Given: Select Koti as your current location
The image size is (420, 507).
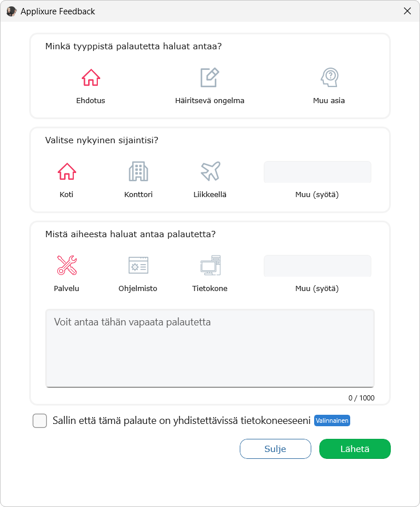Looking at the screenshot, I should tap(66, 171).
